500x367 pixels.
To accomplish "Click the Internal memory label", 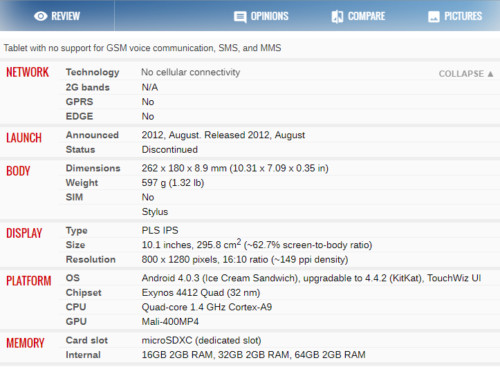I will [x=83, y=355].
